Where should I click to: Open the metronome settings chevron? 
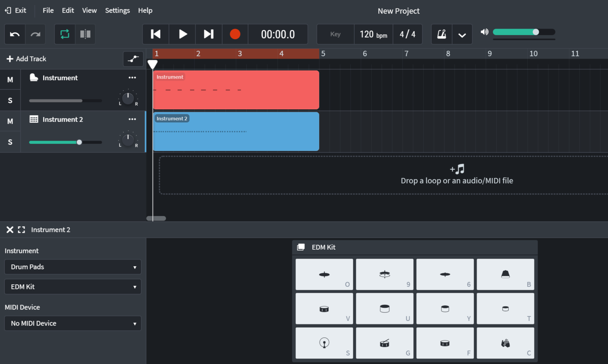click(x=462, y=35)
